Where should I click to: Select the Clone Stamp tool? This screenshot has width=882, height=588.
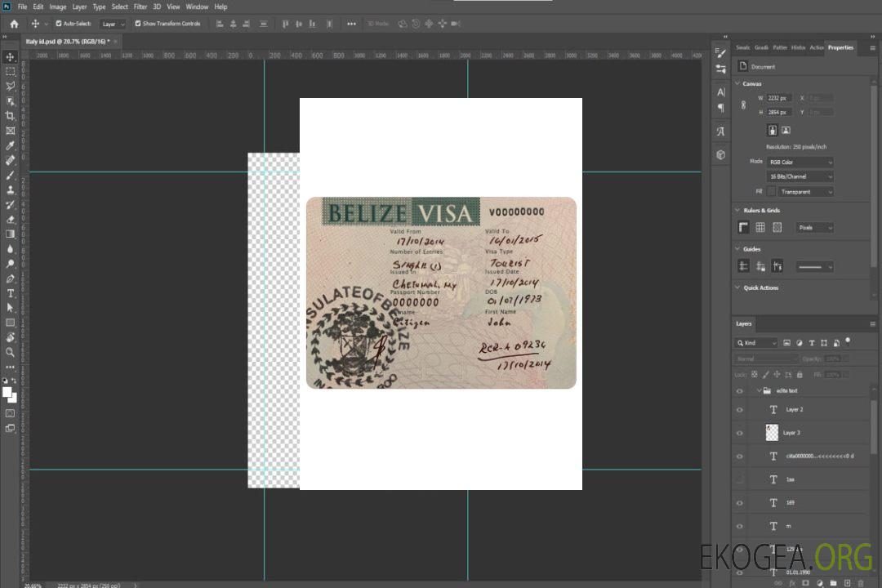click(10, 190)
